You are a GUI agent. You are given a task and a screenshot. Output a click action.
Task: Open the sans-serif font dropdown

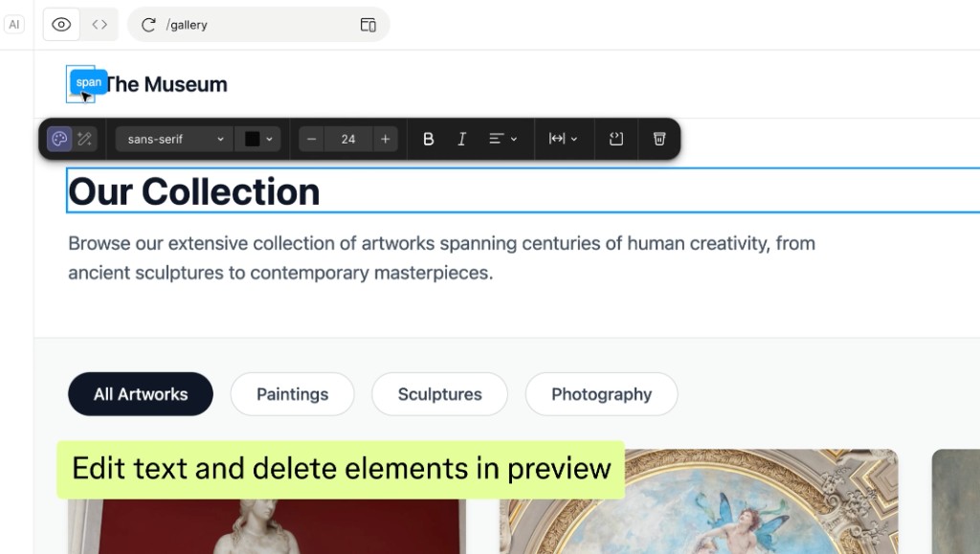(x=174, y=139)
